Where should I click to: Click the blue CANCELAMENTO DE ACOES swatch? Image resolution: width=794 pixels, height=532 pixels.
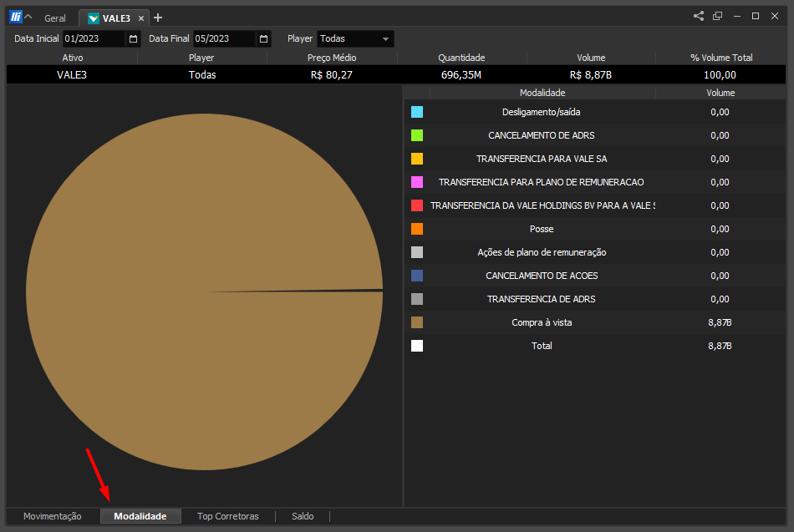417,276
